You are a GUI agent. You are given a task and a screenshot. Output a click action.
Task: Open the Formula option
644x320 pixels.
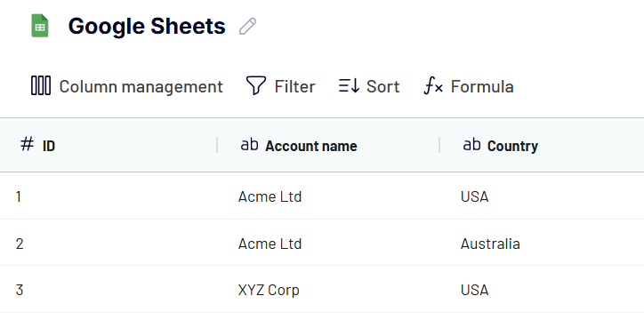pyautogui.click(x=469, y=86)
